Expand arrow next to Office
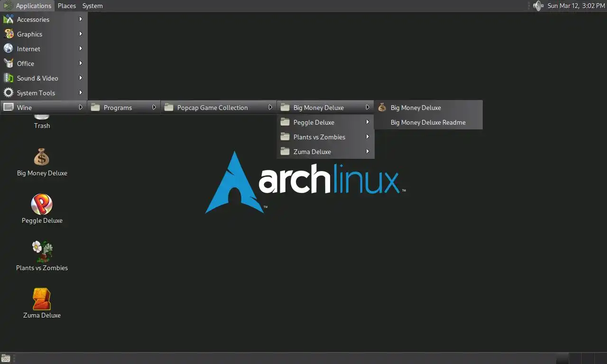The width and height of the screenshot is (607, 364). point(81,64)
